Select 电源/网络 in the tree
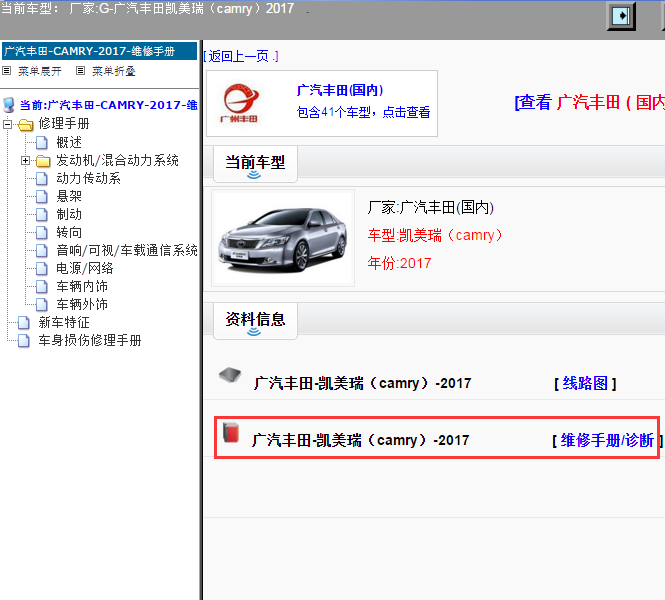Viewport: 665px width, 600px height. (x=85, y=268)
